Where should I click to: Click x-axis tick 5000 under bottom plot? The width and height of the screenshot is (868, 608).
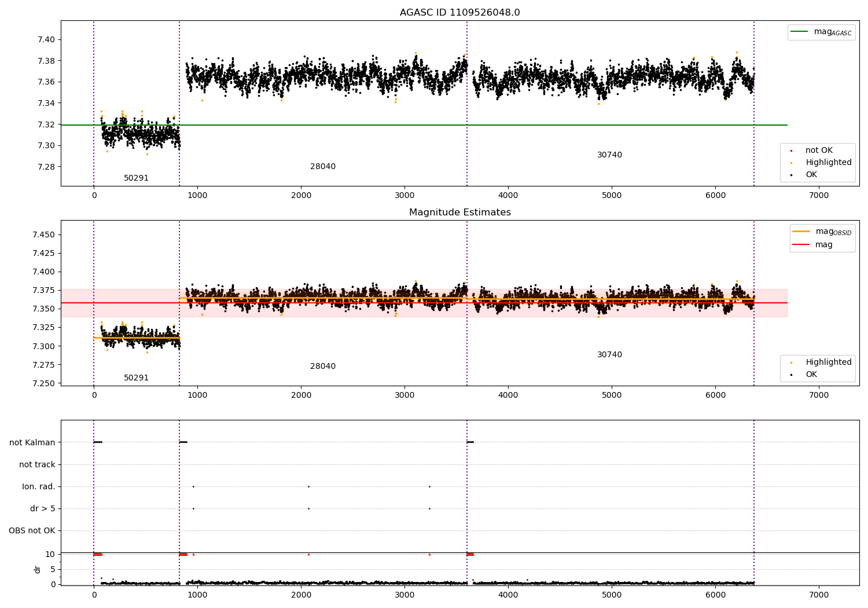click(612, 595)
